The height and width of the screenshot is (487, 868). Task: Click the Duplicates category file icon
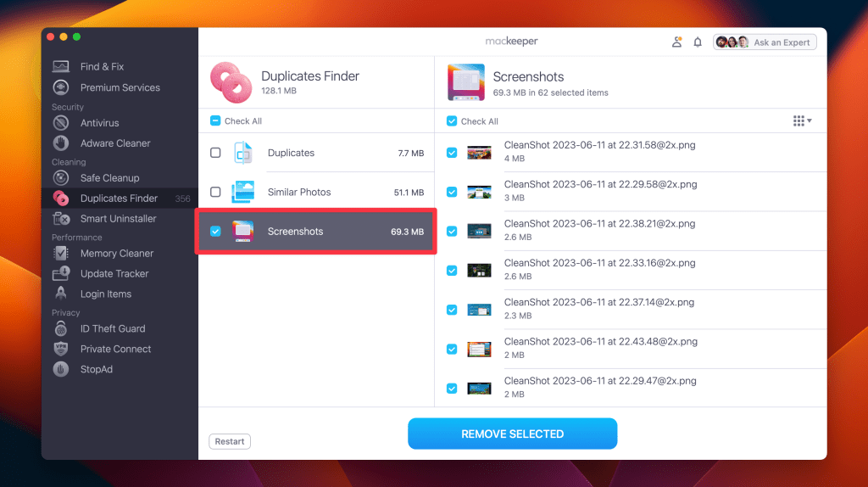243,153
